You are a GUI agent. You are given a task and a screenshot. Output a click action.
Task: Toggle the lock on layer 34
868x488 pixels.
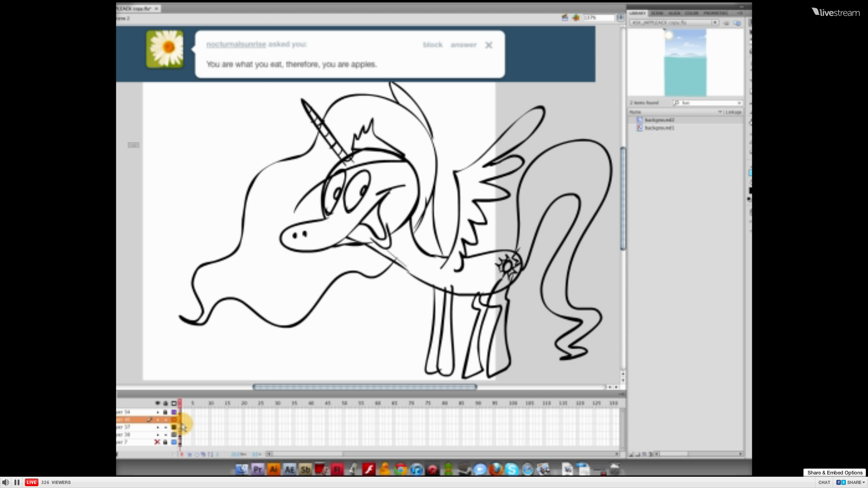click(165, 412)
